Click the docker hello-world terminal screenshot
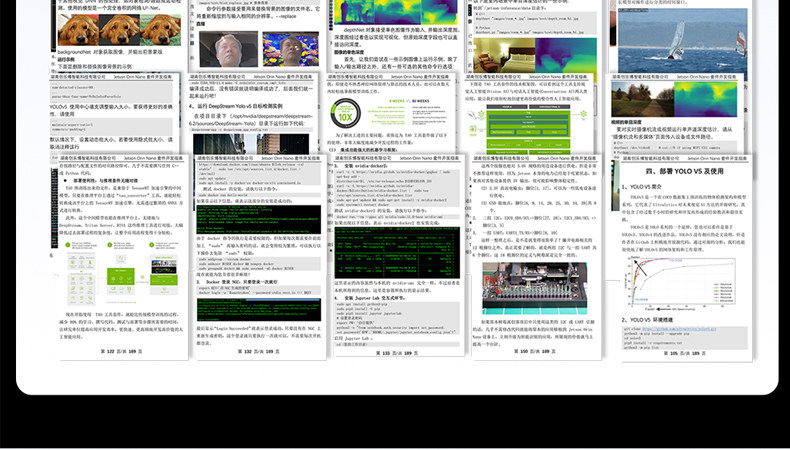The image size is (790, 450). pyautogui.click(x=258, y=219)
